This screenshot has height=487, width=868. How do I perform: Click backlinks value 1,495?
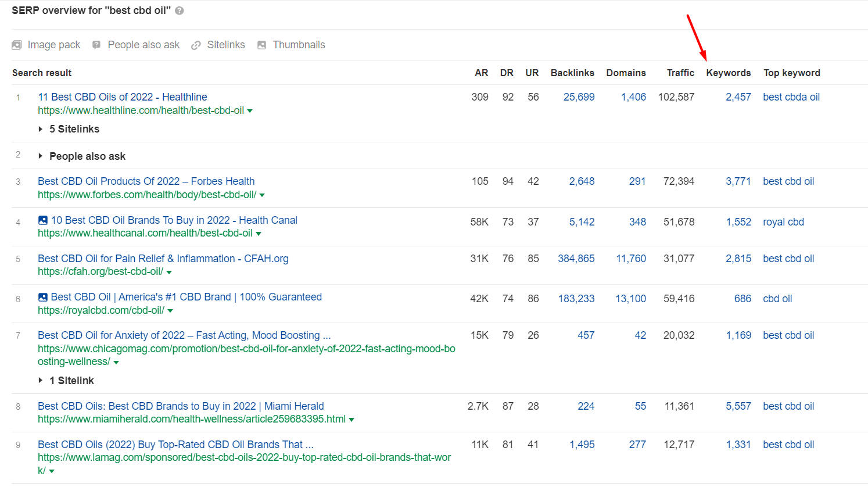tap(582, 445)
